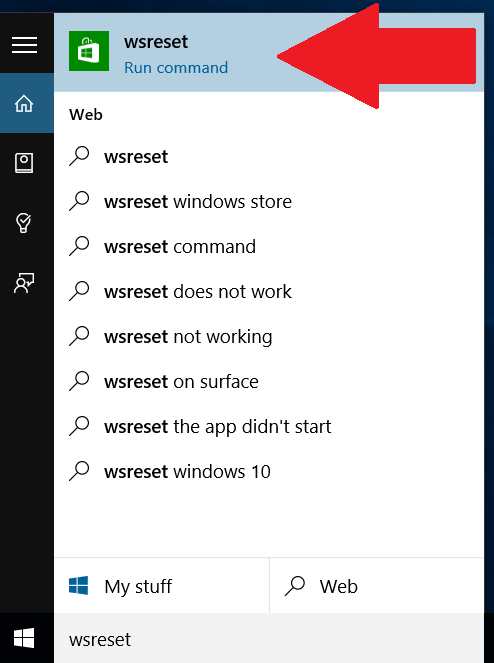Pick 'wsreset the app didn't start' suggestion
The height and width of the screenshot is (663, 494).
point(269,426)
